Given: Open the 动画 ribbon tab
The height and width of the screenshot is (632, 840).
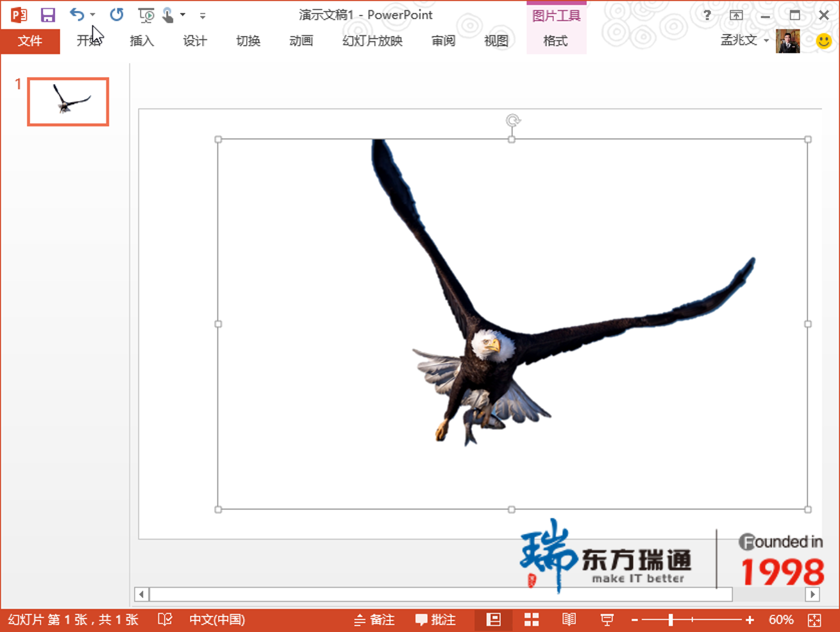Looking at the screenshot, I should point(301,41).
